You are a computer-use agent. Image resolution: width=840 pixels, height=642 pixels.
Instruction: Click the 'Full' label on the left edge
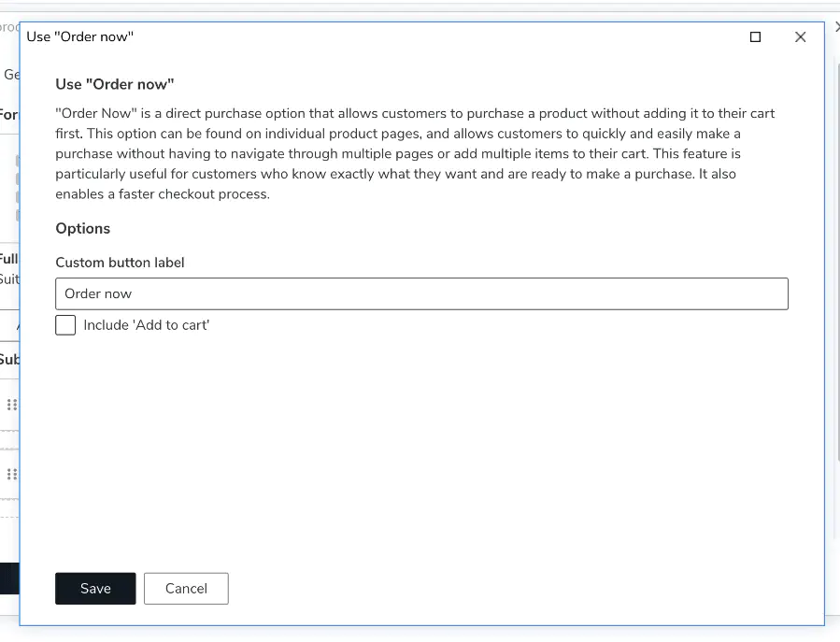tap(8, 259)
